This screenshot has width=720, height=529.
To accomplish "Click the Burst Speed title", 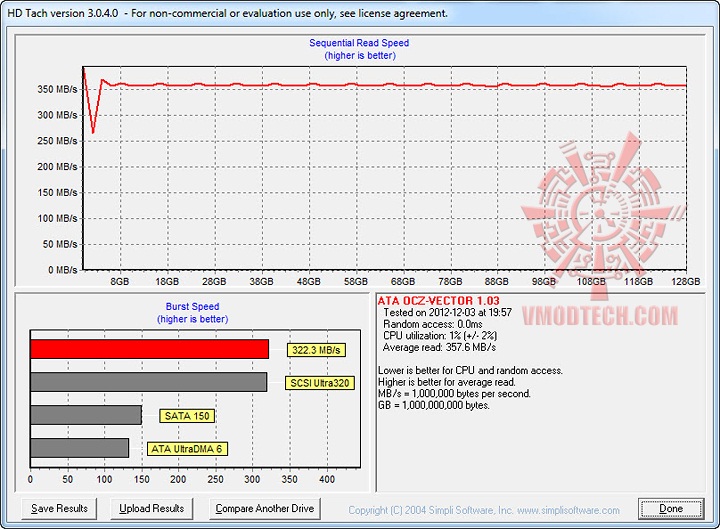I will [x=192, y=306].
